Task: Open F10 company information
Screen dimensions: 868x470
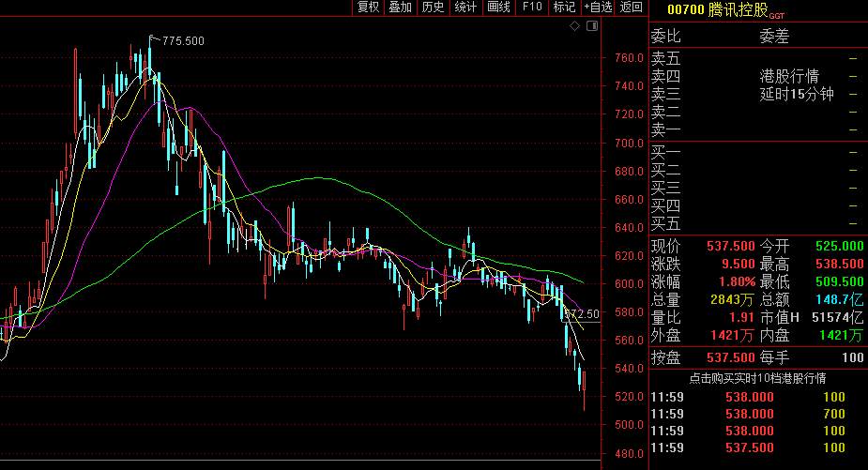Action: click(x=531, y=8)
